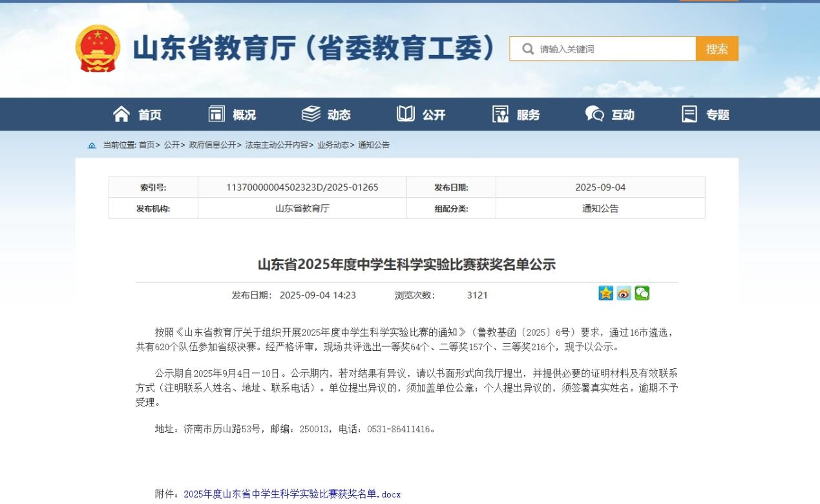Click the service icon beside 服务
Screen dimensions: 820x504
point(501,114)
